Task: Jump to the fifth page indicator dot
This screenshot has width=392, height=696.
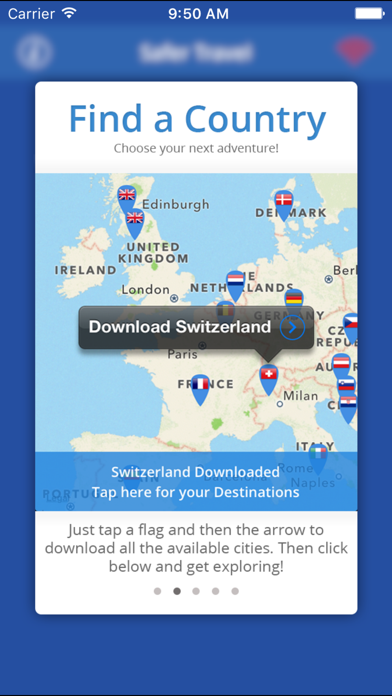Action: (235, 591)
